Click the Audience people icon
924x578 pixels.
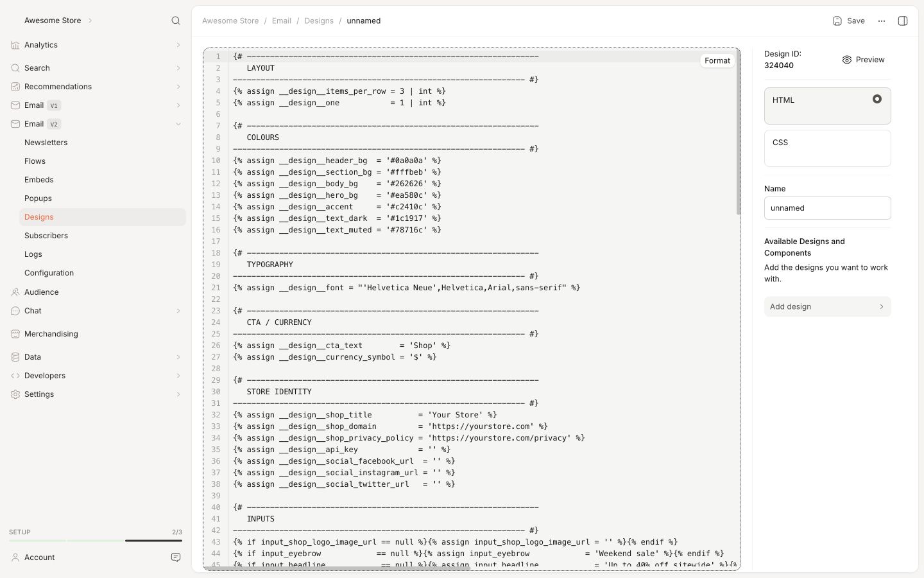15,292
